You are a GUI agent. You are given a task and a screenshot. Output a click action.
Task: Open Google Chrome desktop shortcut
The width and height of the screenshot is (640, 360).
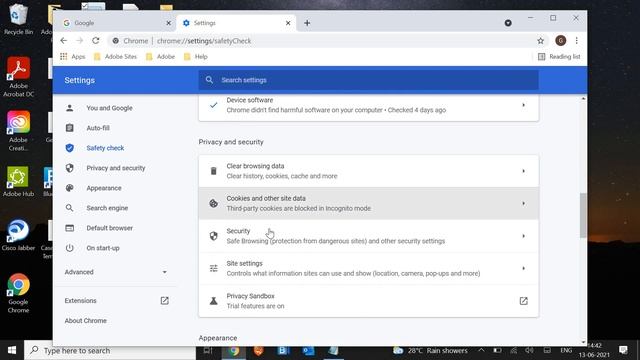18,293
